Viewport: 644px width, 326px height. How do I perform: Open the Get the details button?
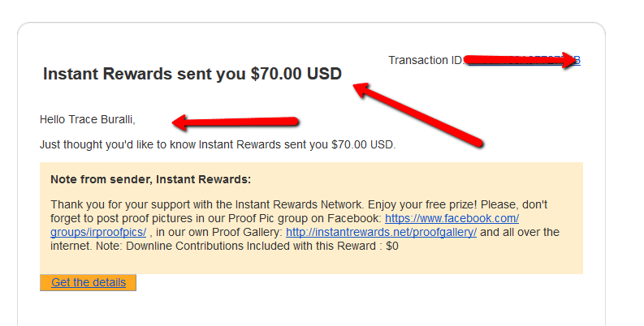(88, 282)
